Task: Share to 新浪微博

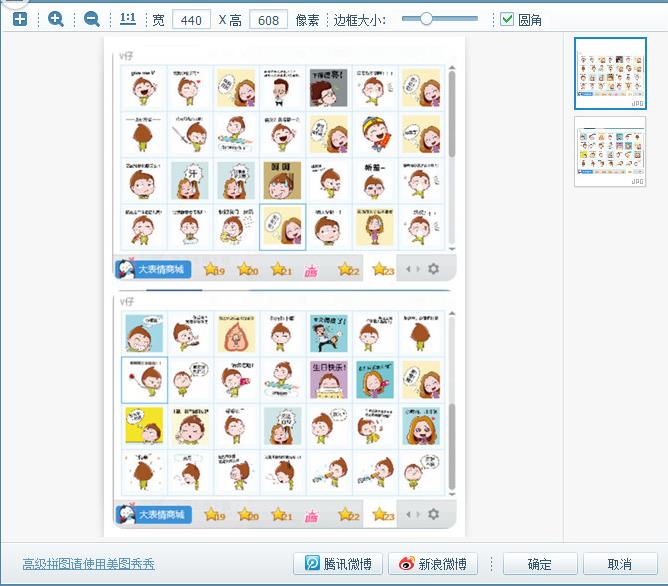Action: point(433,563)
